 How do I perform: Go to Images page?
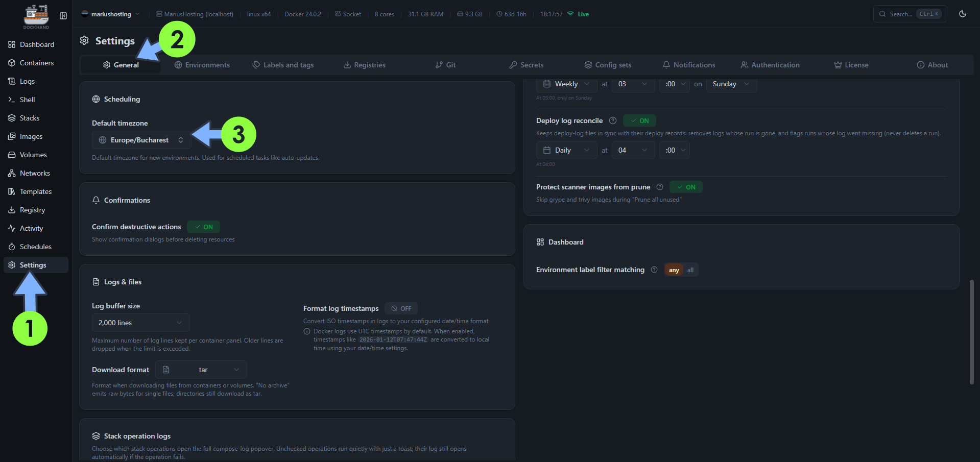tap(36, 136)
